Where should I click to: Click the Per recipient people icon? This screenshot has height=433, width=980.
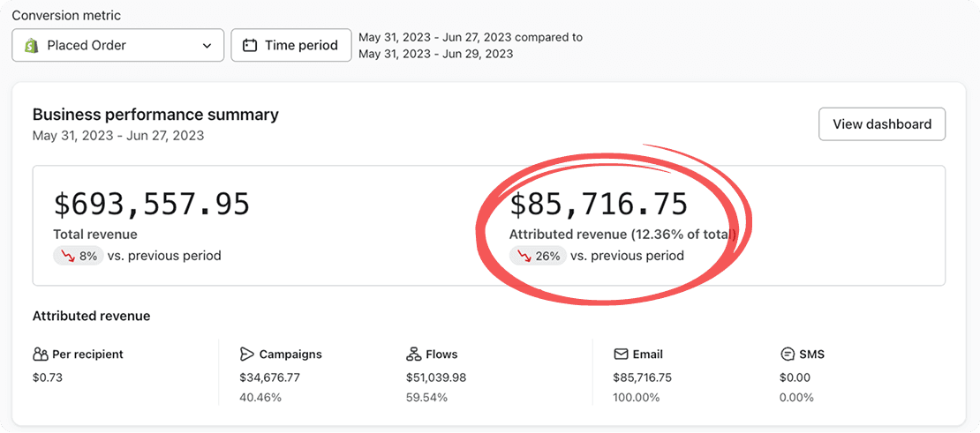(x=40, y=355)
